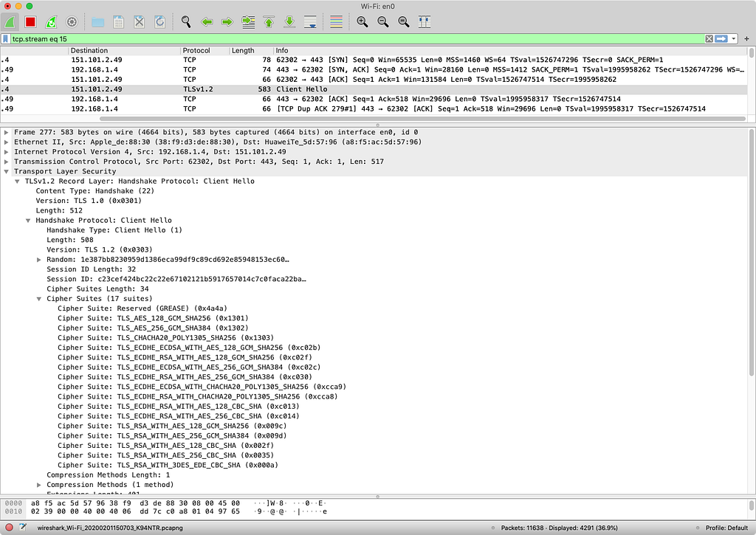The width and height of the screenshot is (756, 535).
Task: Click expert information status circle
Action: pos(9,528)
